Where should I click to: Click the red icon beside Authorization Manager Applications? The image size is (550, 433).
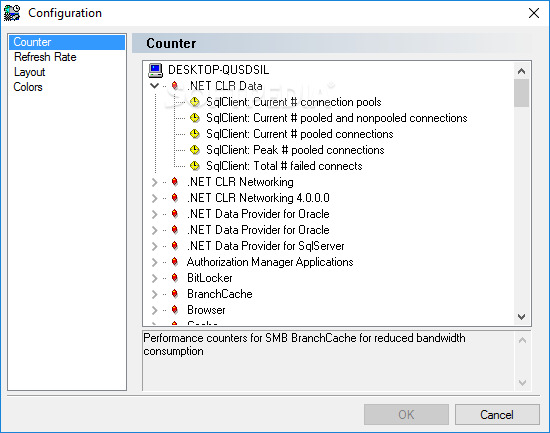(x=175, y=262)
